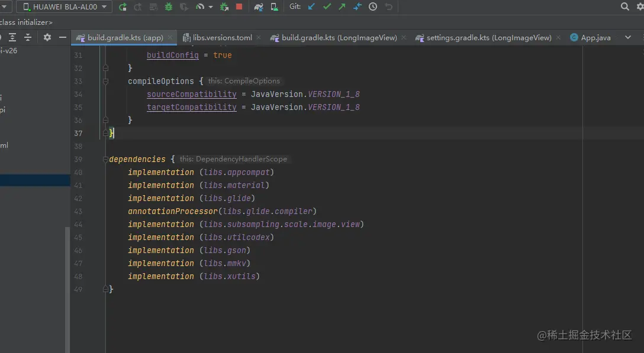Image resolution: width=644 pixels, height=353 pixels.
Task: Switch to App.java tab
Action: click(x=595, y=38)
